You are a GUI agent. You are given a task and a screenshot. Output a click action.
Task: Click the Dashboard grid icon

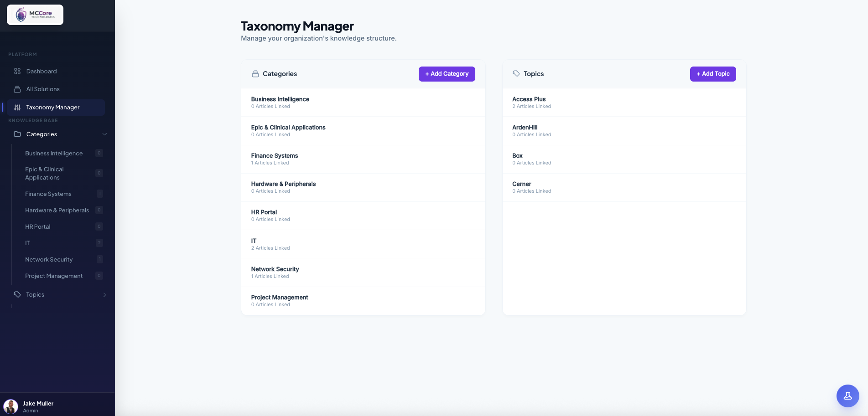(17, 71)
